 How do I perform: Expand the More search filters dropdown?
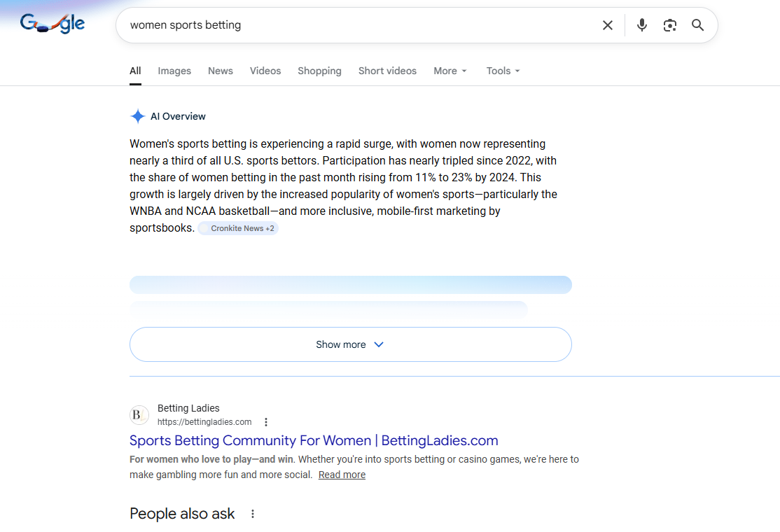(450, 71)
